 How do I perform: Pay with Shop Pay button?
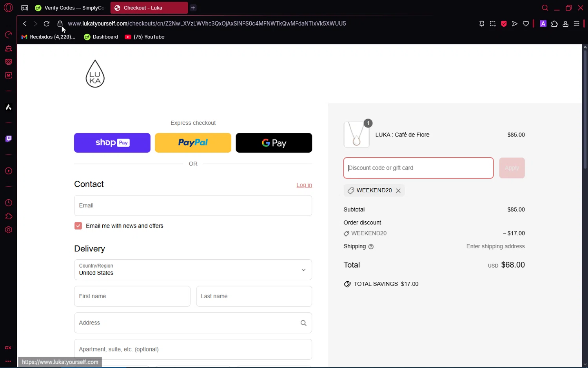[x=112, y=143]
